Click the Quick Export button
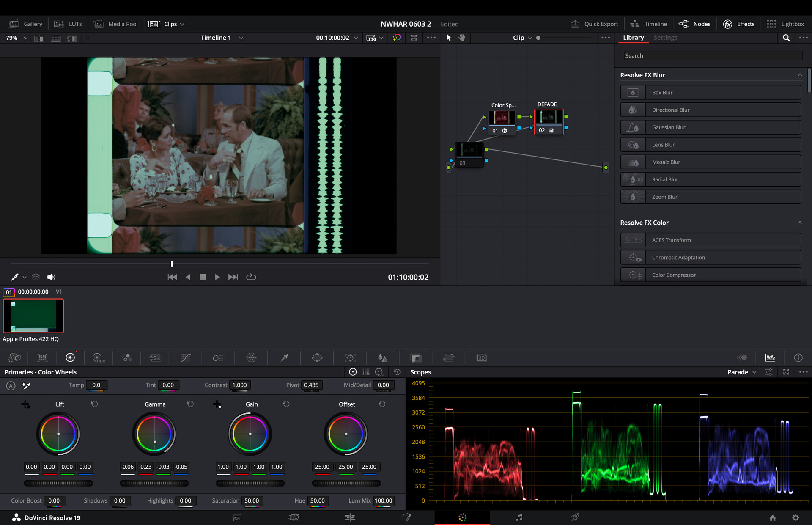The image size is (812, 525). [x=594, y=24]
